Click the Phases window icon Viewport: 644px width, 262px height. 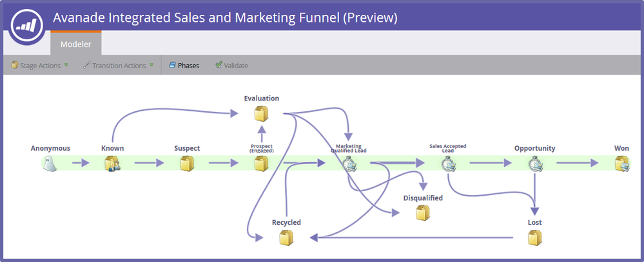coord(173,65)
